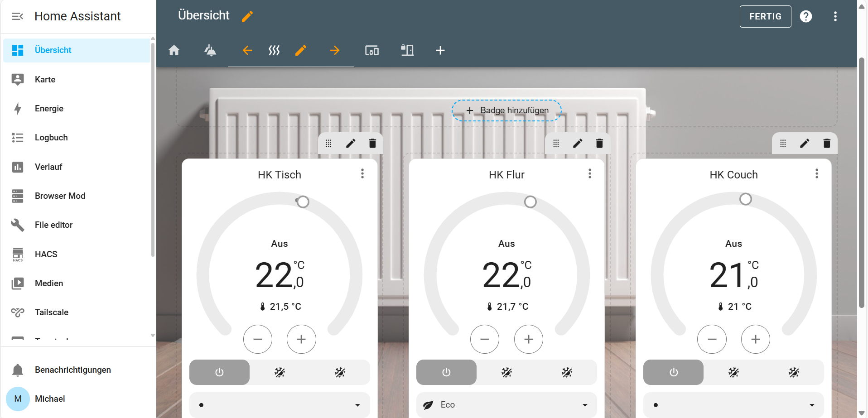Click Badge hinzufügen button

tap(506, 111)
